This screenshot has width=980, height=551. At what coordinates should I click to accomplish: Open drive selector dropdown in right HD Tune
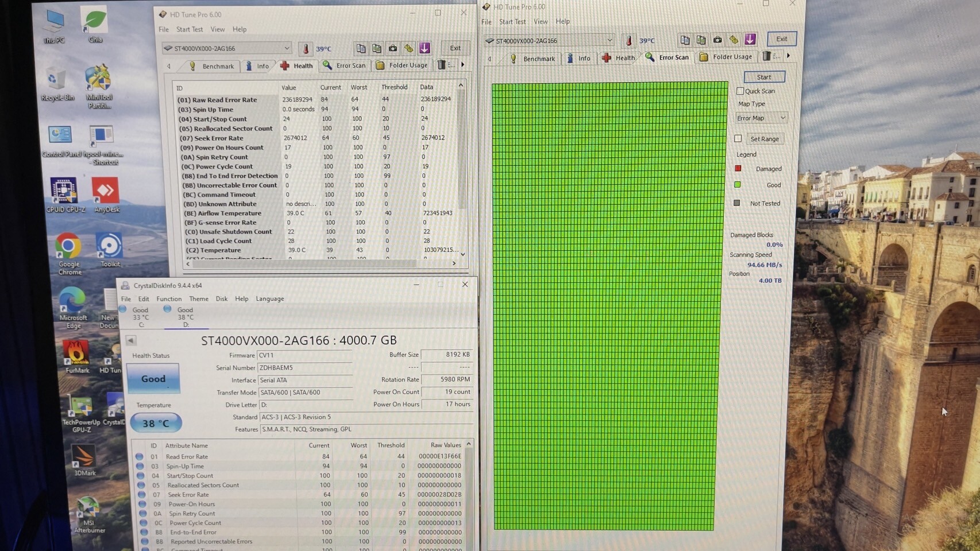pyautogui.click(x=550, y=41)
